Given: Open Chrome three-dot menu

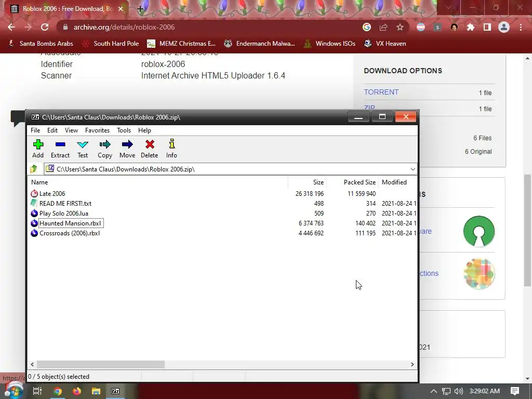Looking at the screenshot, I should point(521,27).
